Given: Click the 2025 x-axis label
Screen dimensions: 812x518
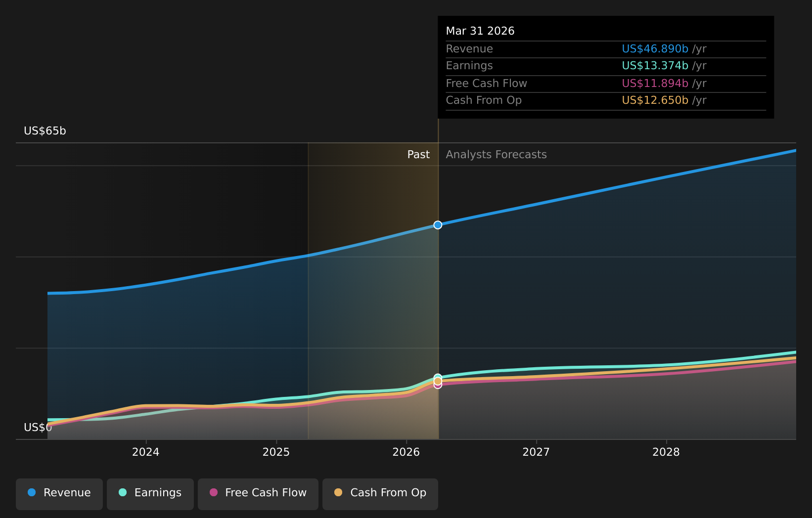Looking at the screenshot, I should [x=276, y=452].
